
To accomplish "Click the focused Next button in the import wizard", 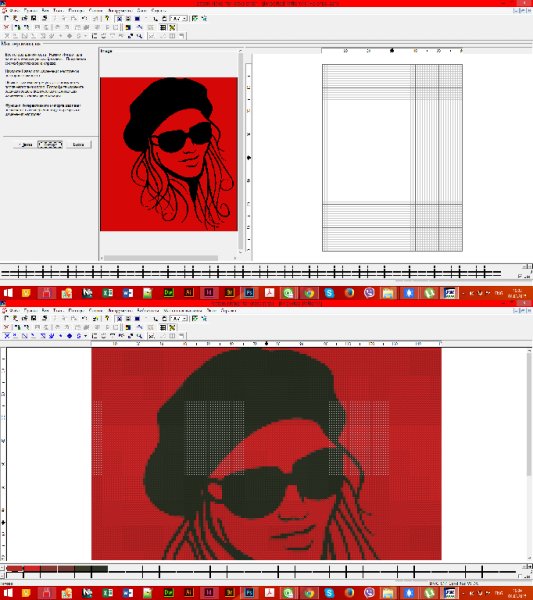I will [50, 145].
